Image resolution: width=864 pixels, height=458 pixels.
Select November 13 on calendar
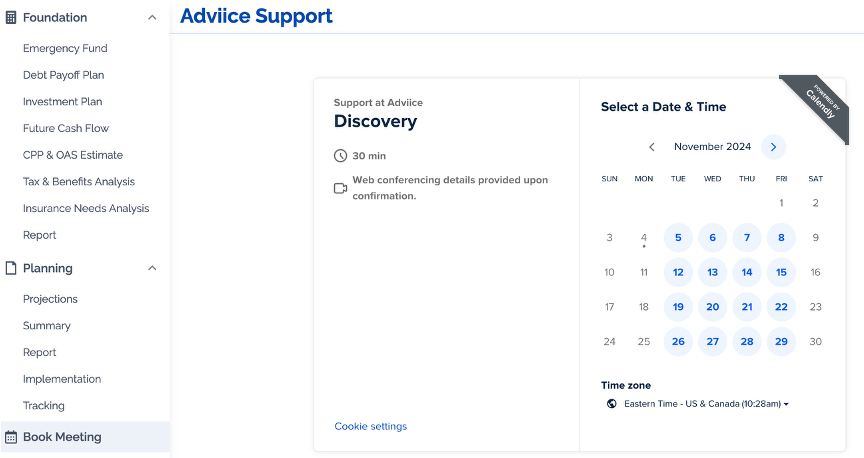click(712, 272)
